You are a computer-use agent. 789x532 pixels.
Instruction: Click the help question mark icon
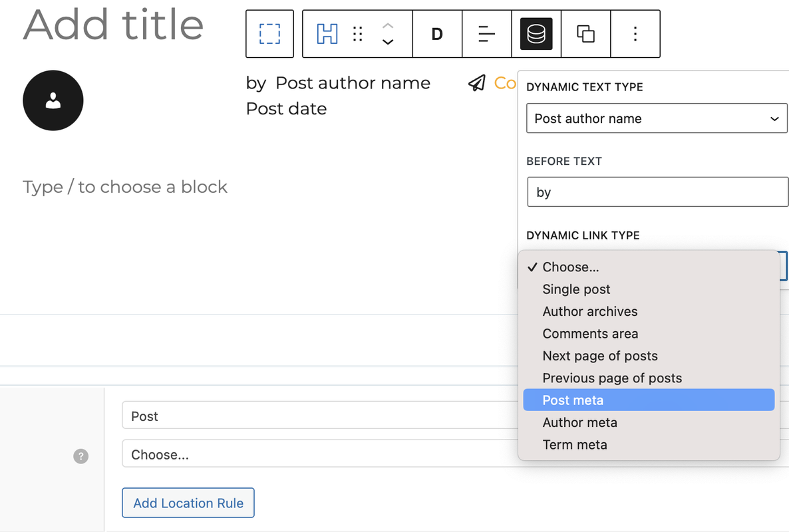click(x=80, y=456)
